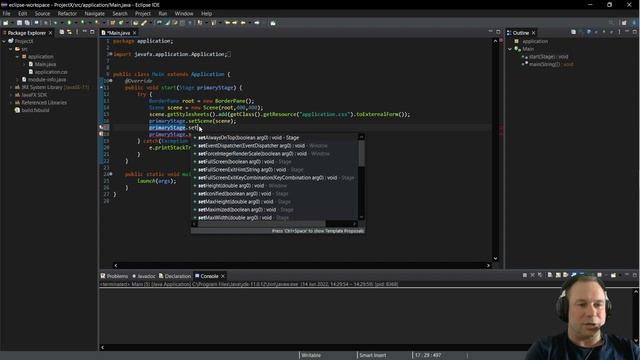Click the Forward navigation arrow in toolbar
This screenshot has width=640, height=360.
coord(257,23)
